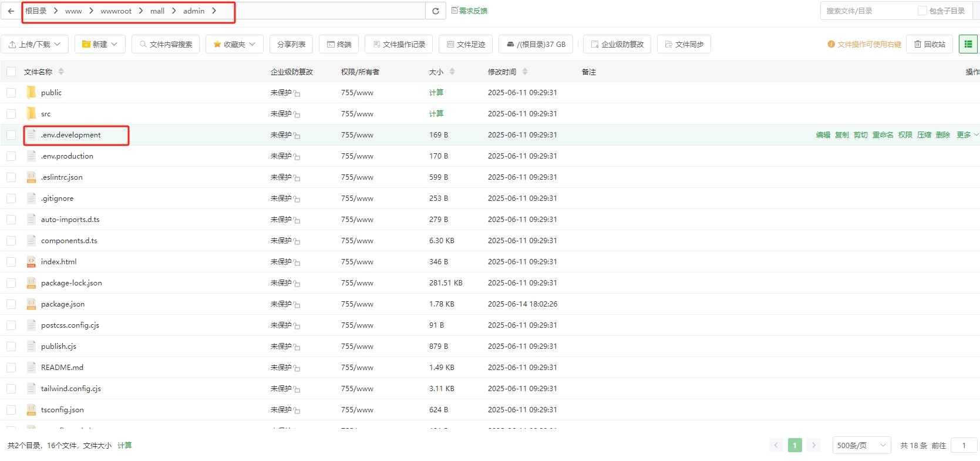Sort by 大小 column arrows
This screenshot has width=980, height=461.
tap(452, 72)
